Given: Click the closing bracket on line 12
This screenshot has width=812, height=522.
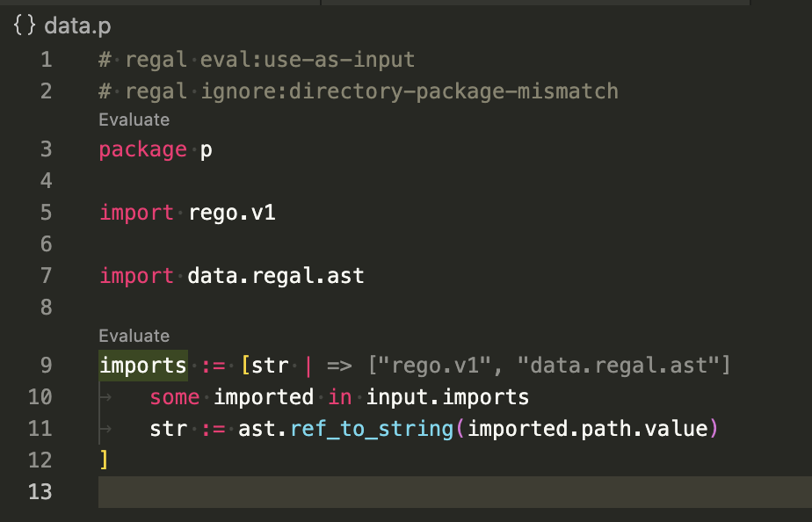Looking at the screenshot, I should [104, 460].
